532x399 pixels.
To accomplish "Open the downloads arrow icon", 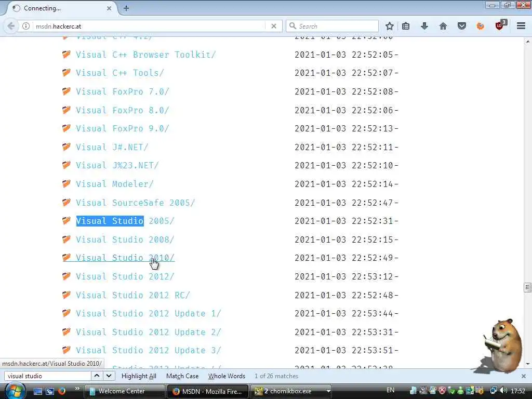I will 424,26.
